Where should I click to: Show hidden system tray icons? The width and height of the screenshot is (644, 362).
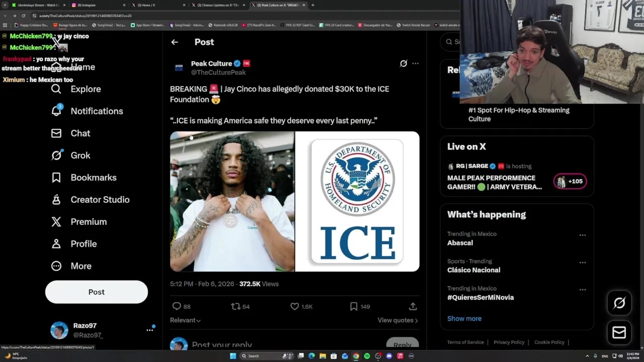click(588, 356)
